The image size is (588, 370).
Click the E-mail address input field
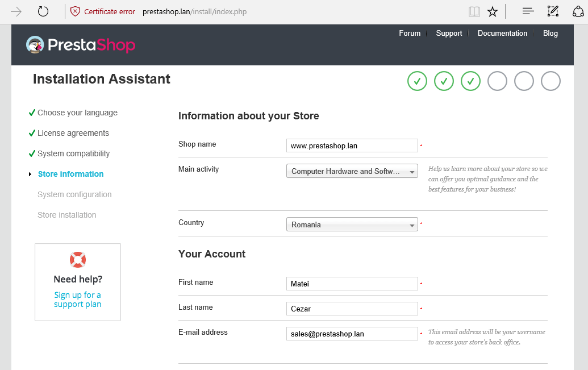[352, 334]
